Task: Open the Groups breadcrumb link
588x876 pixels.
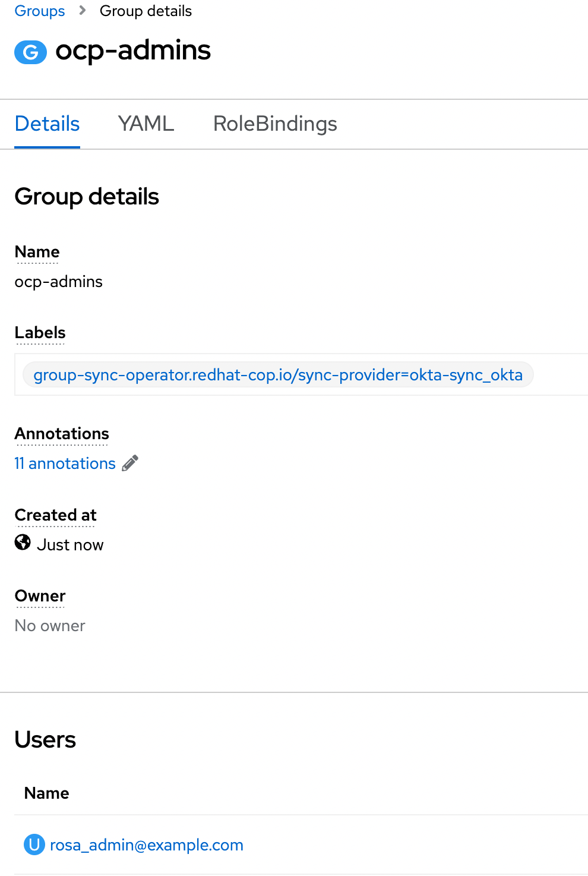Action: [x=39, y=10]
